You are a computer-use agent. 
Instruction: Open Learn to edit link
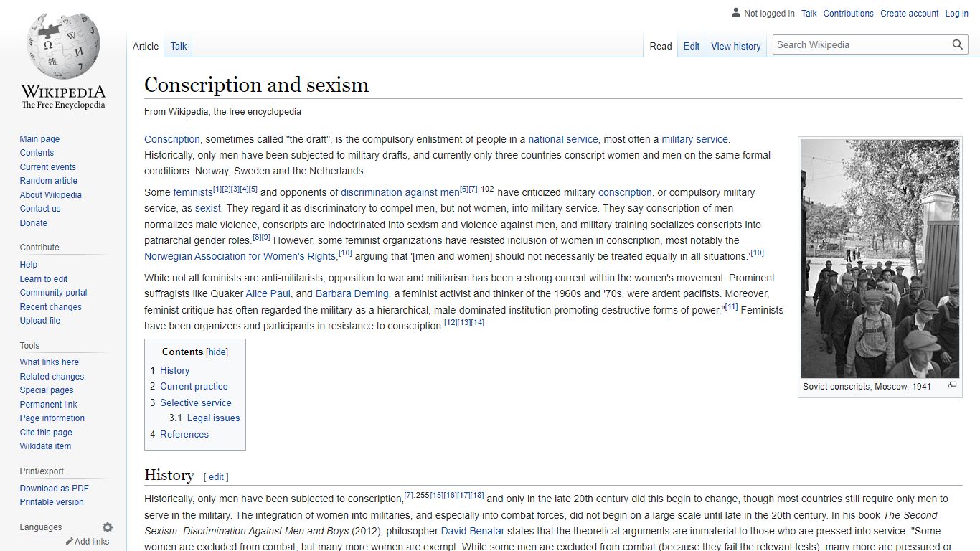pos(44,279)
